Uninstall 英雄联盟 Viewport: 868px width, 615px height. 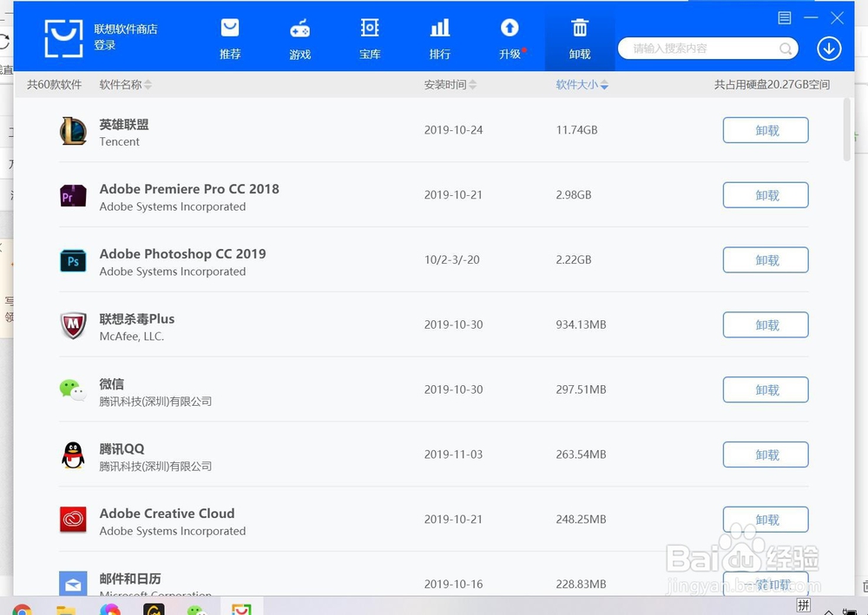pyautogui.click(x=766, y=130)
